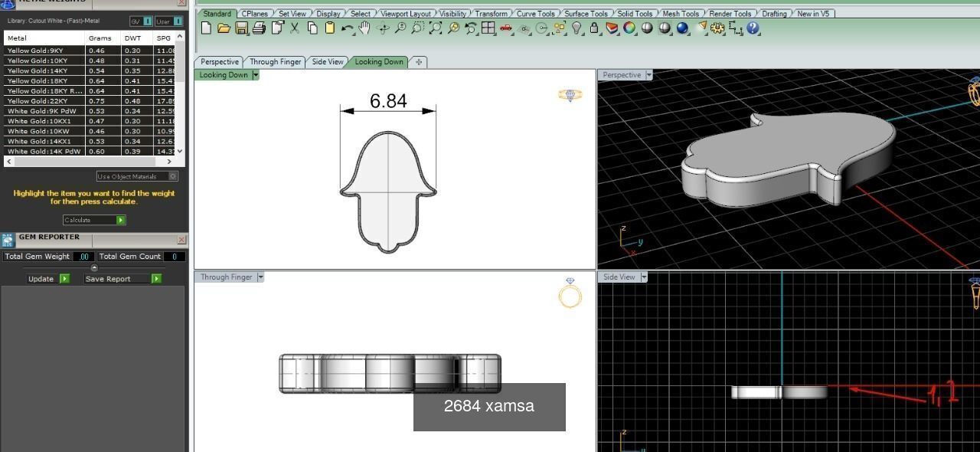The height and width of the screenshot is (452, 980).
Task: Print using the printer icon
Action: click(x=259, y=28)
